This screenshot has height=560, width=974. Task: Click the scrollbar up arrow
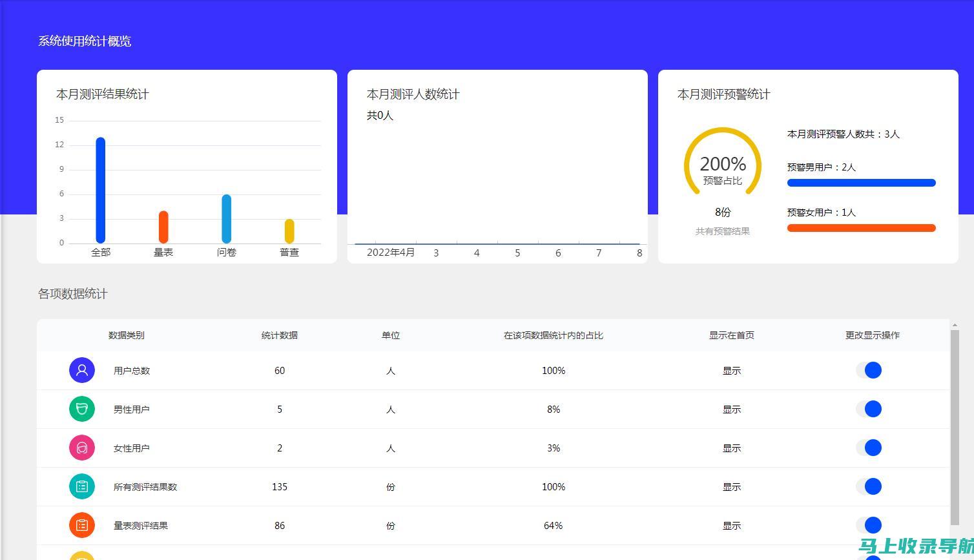[x=955, y=325]
